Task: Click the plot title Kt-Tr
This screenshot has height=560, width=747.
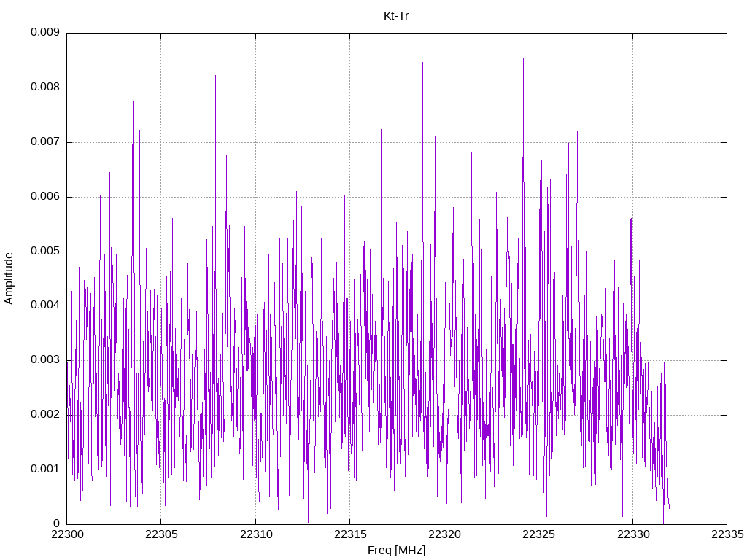Action: [x=396, y=16]
